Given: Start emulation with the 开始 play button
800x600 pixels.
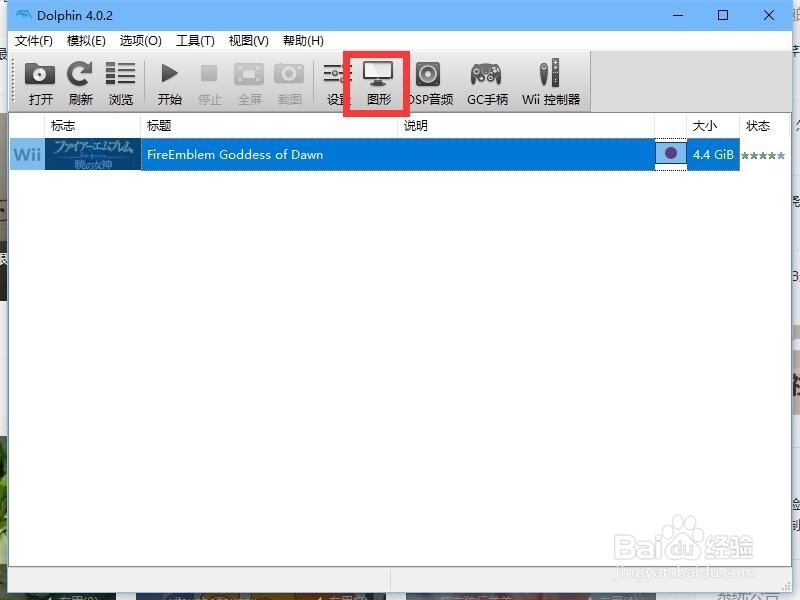Looking at the screenshot, I should pos(169,73).
